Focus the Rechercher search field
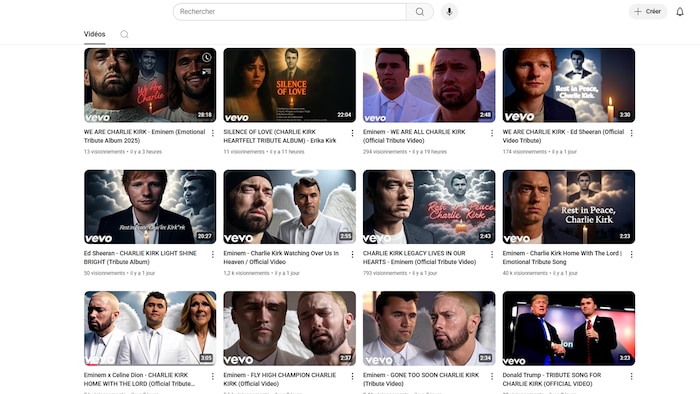700x394 pixels. click(x=290, y=12)
